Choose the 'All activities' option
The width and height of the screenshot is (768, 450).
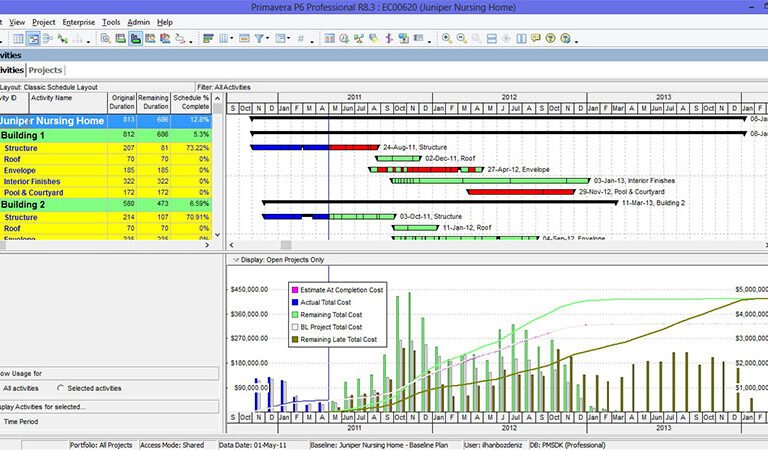(21, 388)
